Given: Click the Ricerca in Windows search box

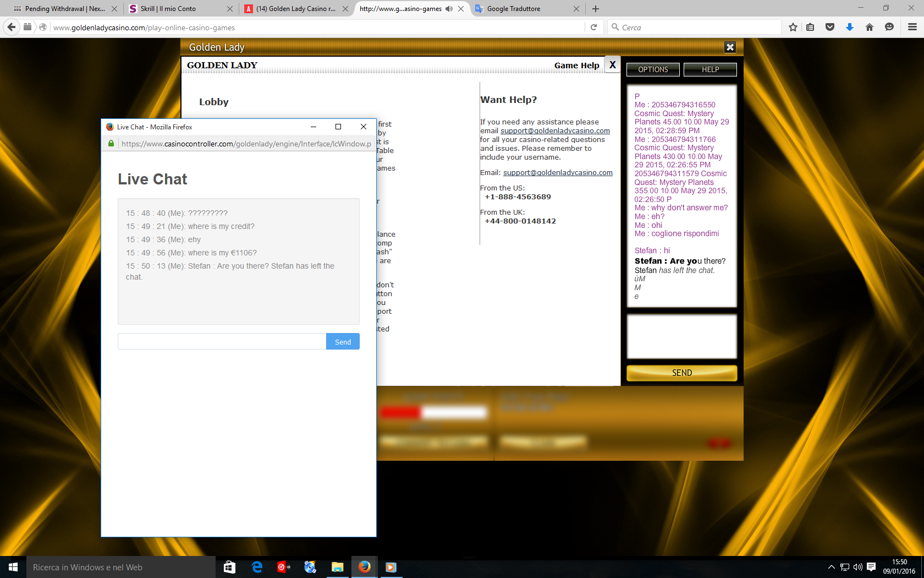Looking at the screenshot, I should (x=121, y=567).
